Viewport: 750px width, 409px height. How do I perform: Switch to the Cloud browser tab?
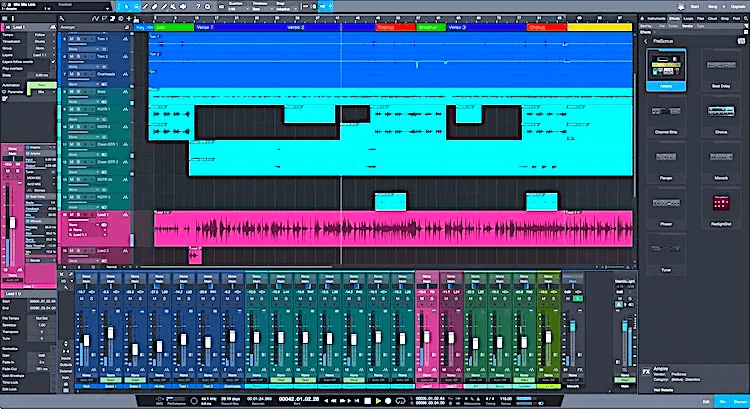[x=713, y=19]
